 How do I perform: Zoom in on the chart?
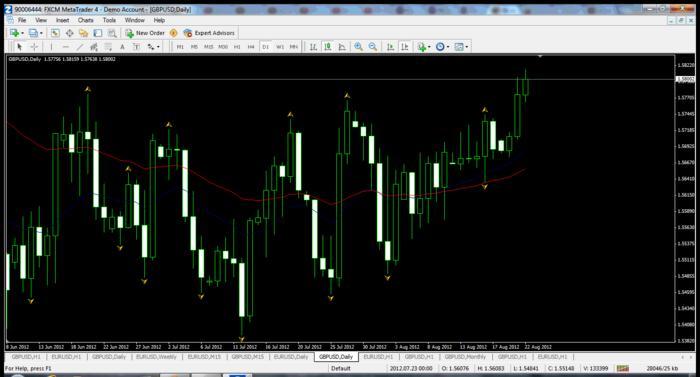click(358, 46)
